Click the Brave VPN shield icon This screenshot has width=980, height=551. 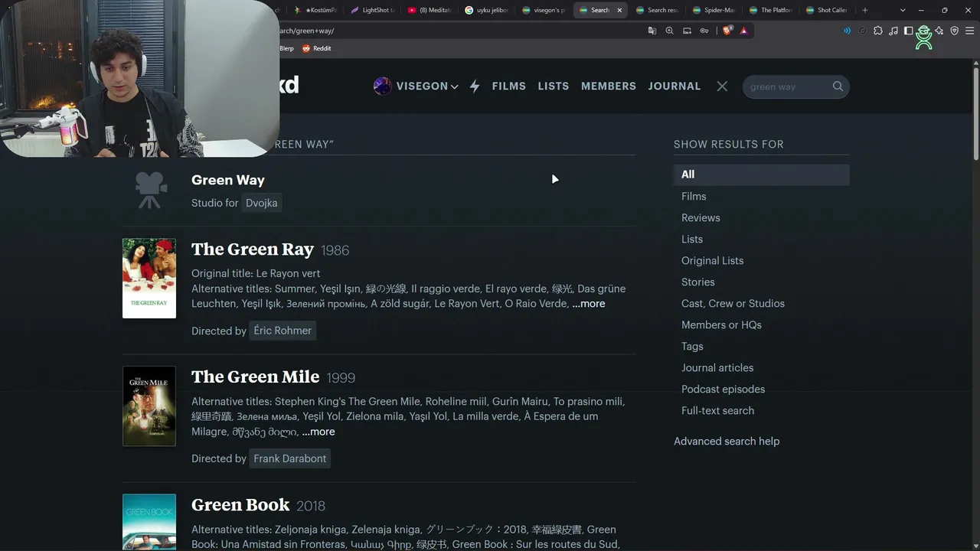click(x=954, y=31)
